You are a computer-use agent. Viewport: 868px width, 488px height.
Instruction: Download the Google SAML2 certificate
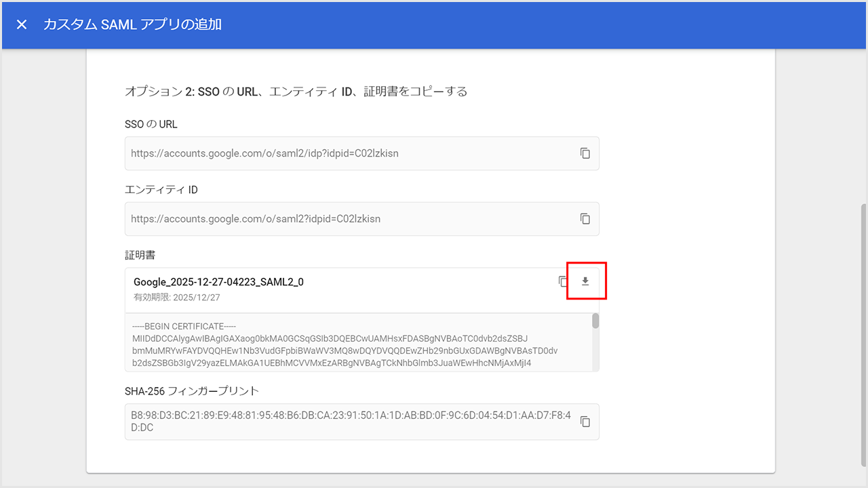585,281
